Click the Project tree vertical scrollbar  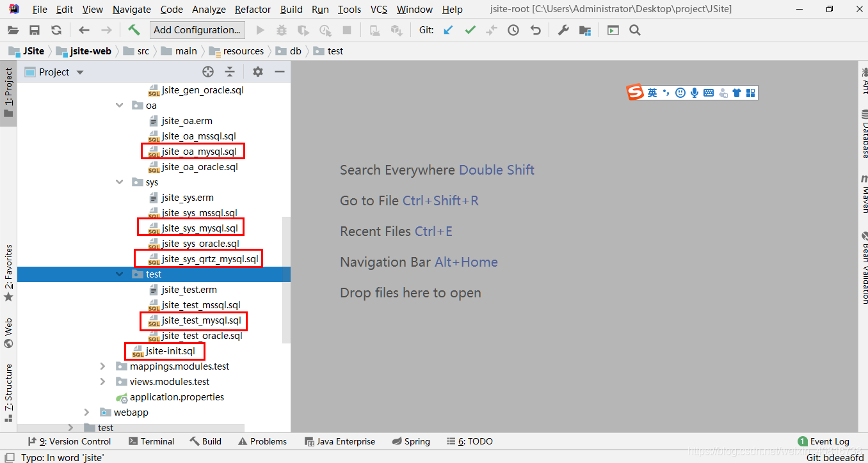point(286,279)
